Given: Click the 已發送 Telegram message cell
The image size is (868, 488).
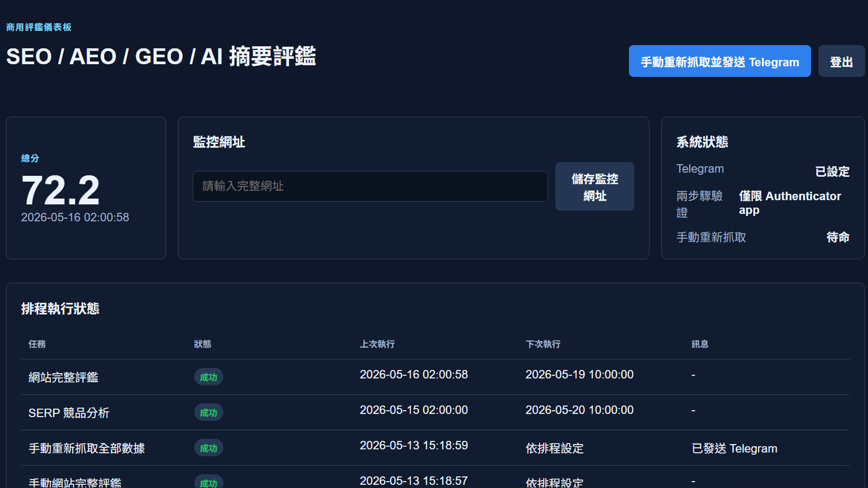Looking at the screenshot, I should (735, 448).
